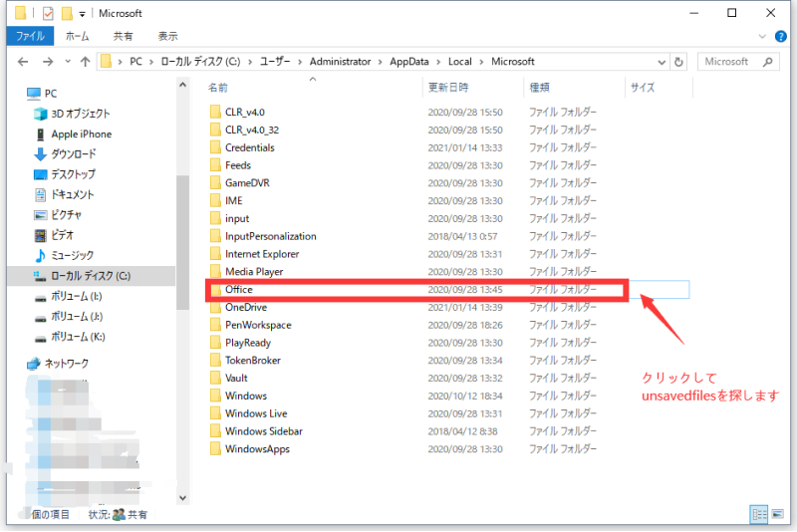Select ネットワーク in navigation pane

58,364
